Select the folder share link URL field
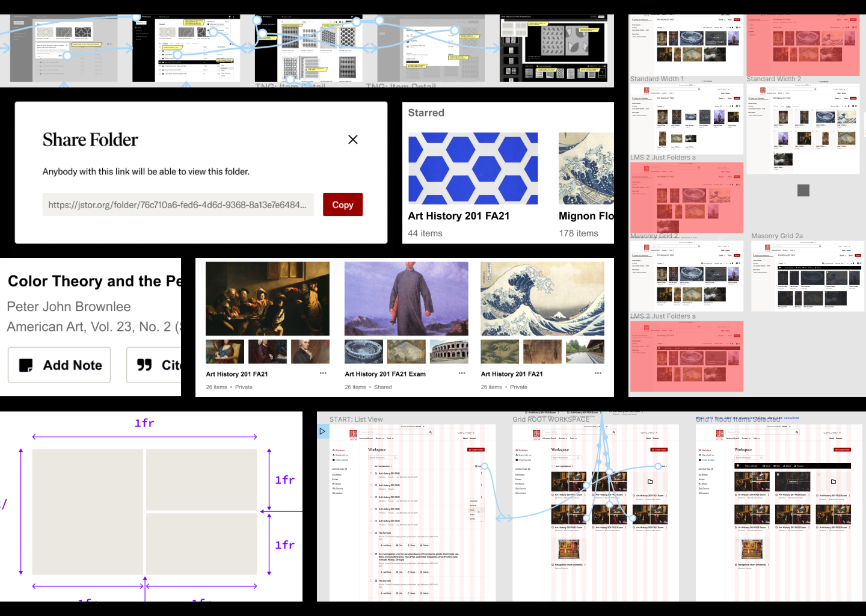866x616 pixels. click(x=178, y=205)
